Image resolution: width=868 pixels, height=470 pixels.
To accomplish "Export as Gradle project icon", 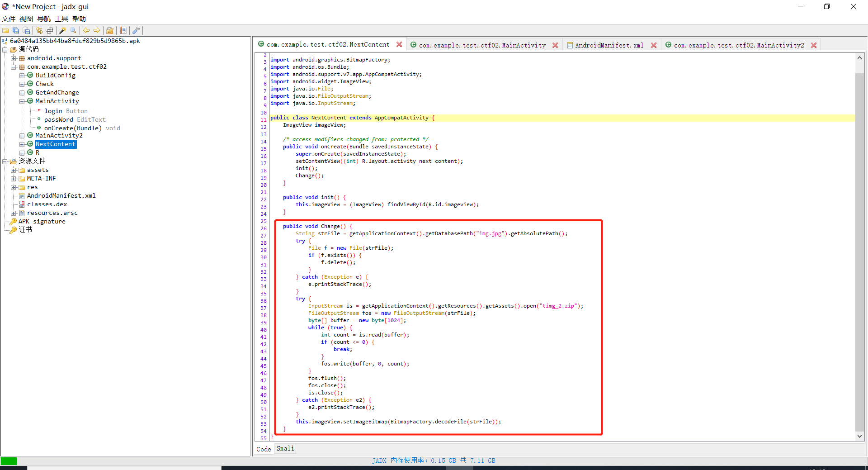I will tap(26, 30).
